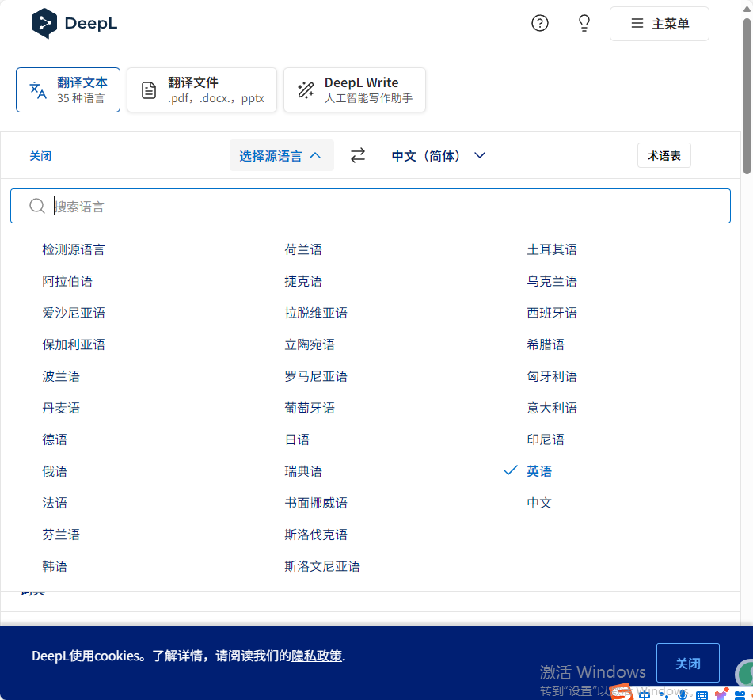Screen dimensions: 753x700
Task: Choose 土耳其语 as source language
Action: pyautogui.click(x=552, y=249)
